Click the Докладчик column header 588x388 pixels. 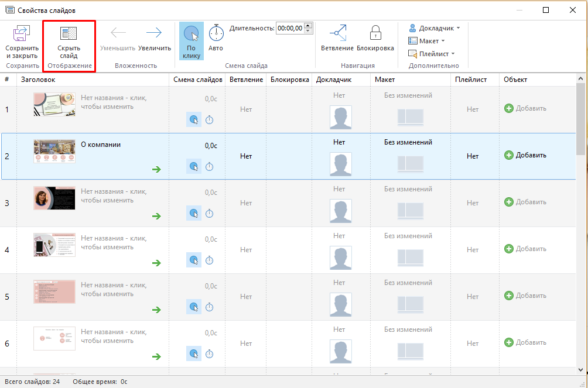pos(341,80)
